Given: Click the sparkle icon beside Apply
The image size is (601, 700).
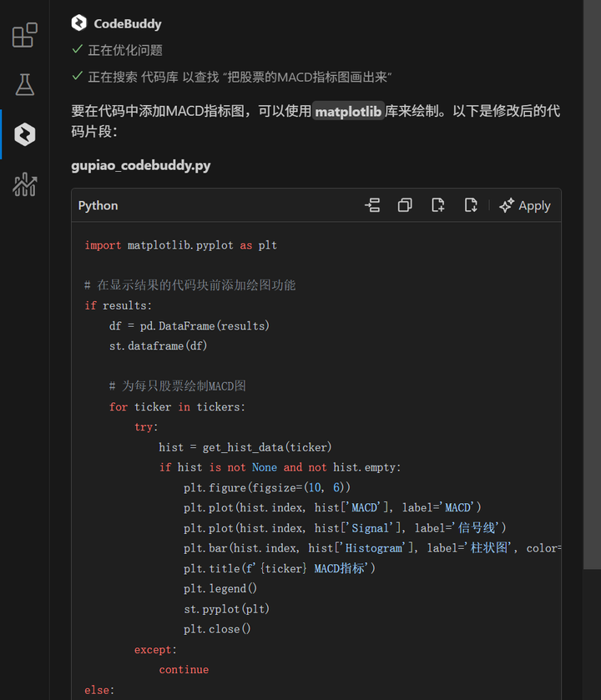Looking at the screenshot, I should pyautogui.click(x=508, y=205).
